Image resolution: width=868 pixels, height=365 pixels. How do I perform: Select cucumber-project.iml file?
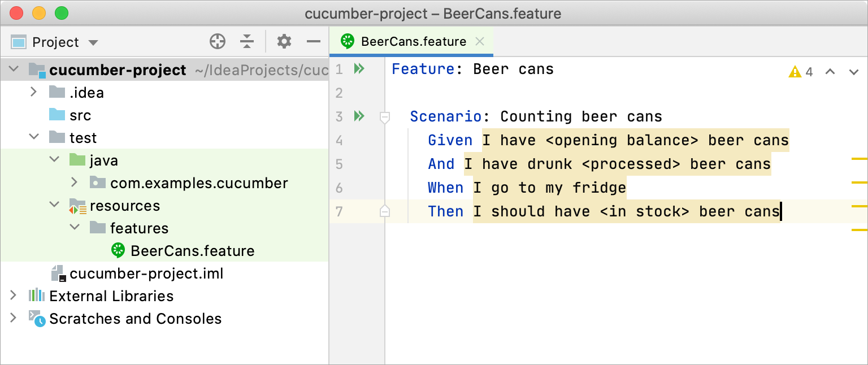(x=146, y=273)
